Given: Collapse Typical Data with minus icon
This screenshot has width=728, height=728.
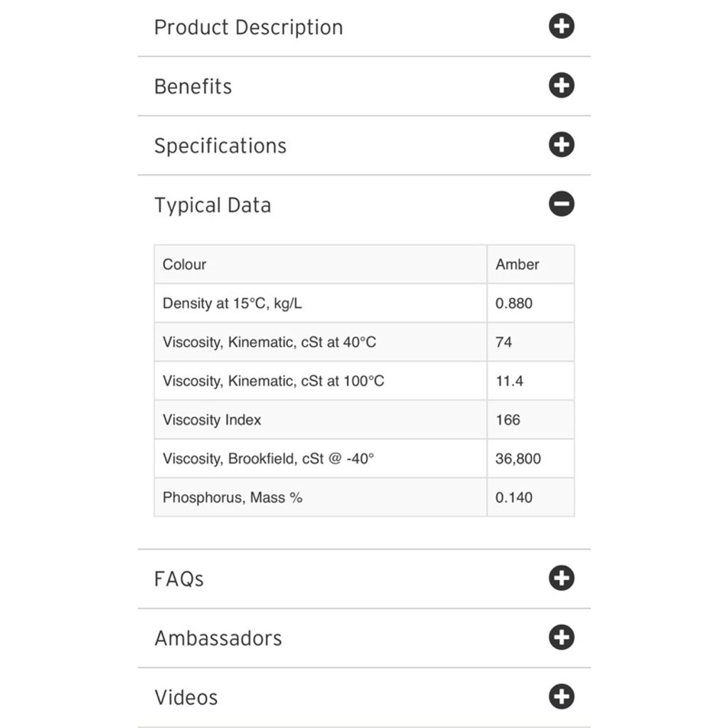Looking at the screenshot, I should [x=562, y=204].
